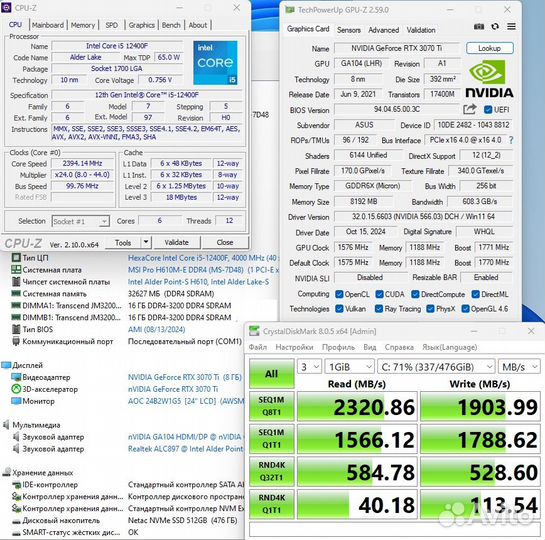Click the GPU-Z Lookup button
Viewport: 545px width, 540px height.
(489, 48)
